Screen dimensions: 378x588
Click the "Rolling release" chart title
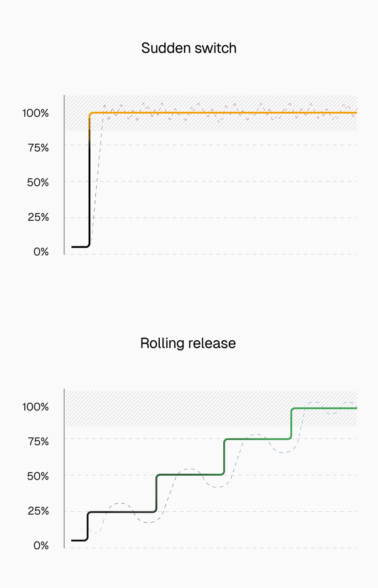(188, 343)
